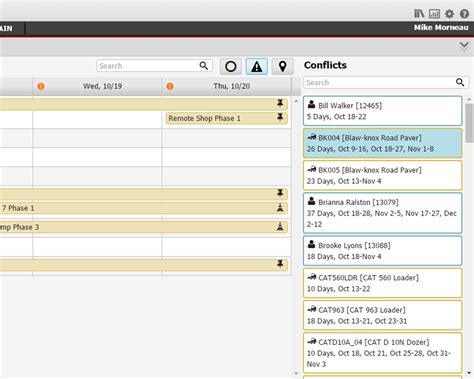Click orange alert icon on Thu, 10/20
The height and width of the screenshot is (379, 474).
170,86
